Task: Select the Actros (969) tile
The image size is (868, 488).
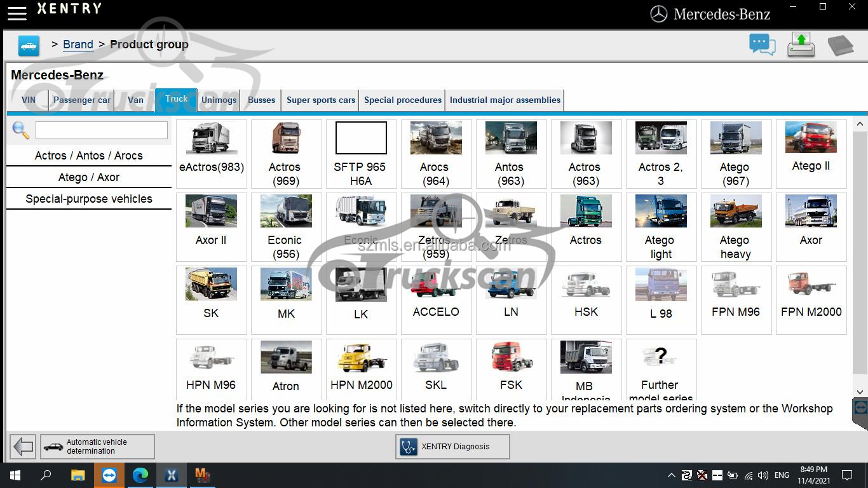Action: coord(287,154)
